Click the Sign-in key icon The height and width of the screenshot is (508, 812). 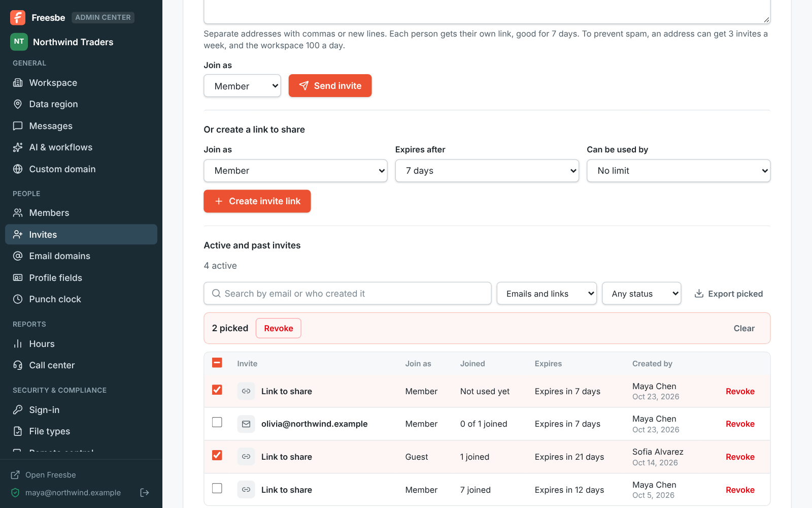click(x=18, y=410)
